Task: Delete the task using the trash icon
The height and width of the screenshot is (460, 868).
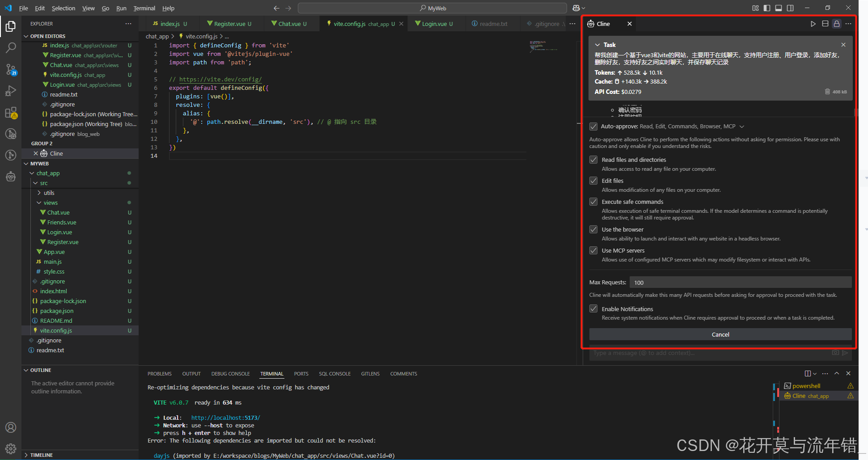Action: click(x=827, y=92)
